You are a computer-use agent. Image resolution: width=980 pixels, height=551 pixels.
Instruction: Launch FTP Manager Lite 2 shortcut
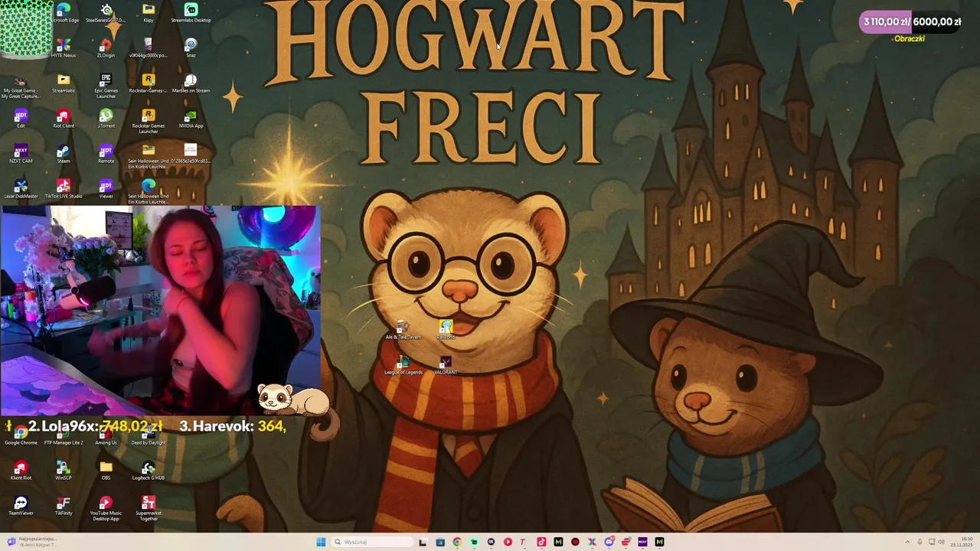click(x=64, y=436)
